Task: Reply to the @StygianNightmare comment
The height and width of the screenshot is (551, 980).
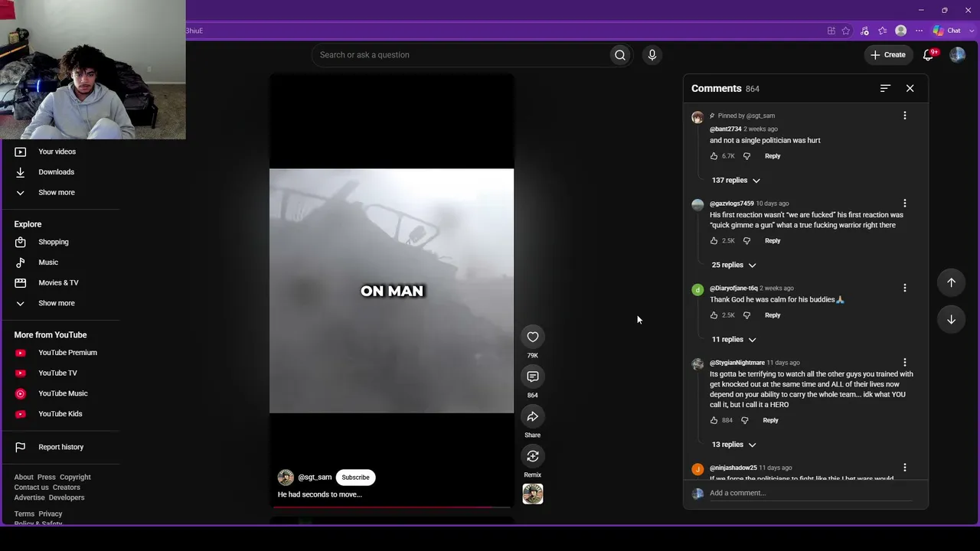Action: [770, 420]
